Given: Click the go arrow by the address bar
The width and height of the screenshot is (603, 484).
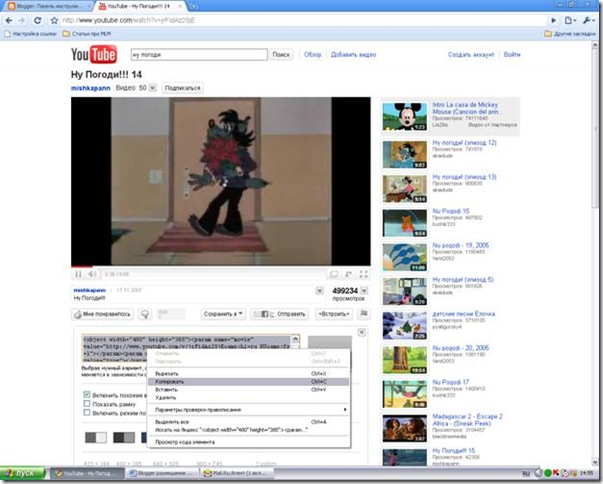Looking at the screenshot, I should (x=553, y=20).
